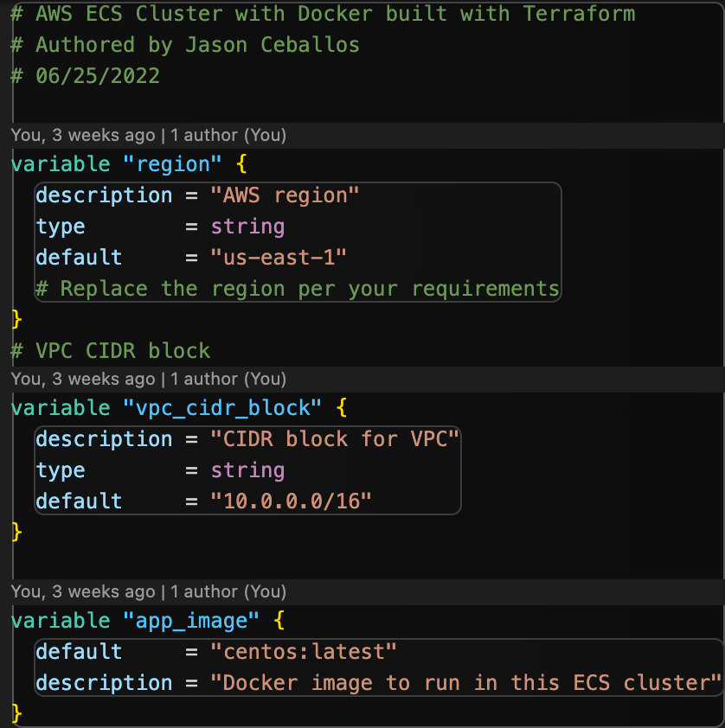Click the "Replace the region" comment line

pos(298,288)
